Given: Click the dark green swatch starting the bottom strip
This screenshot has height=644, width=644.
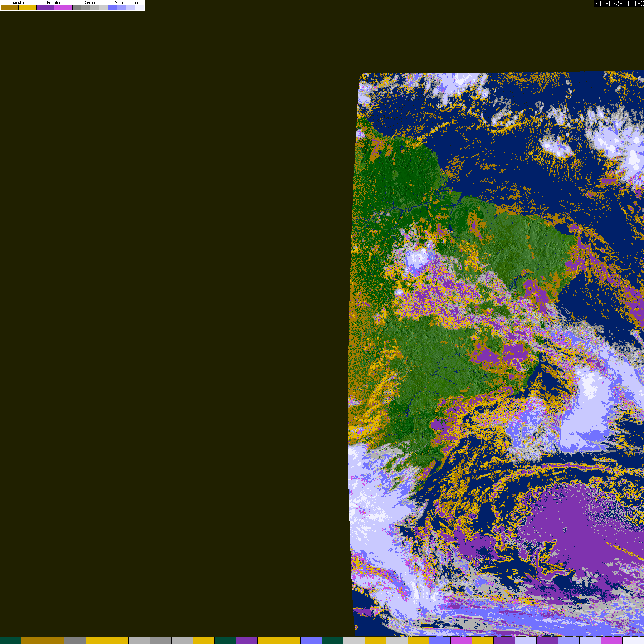Looking at the screenshot, I should click(11, 640).
